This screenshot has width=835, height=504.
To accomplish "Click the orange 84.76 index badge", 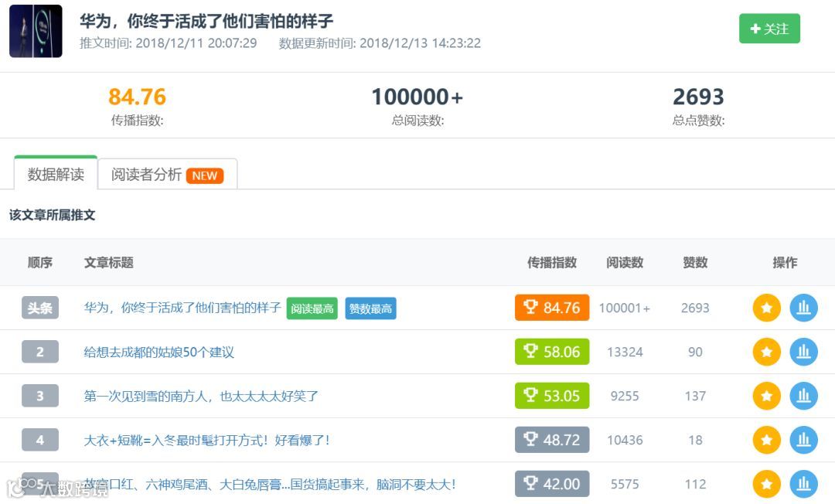I will point(552,308).
